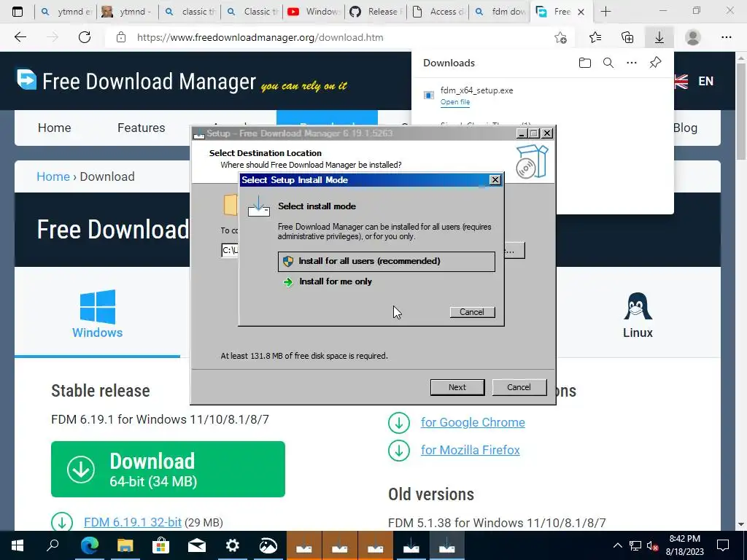Click the Google Chrome download arrow icon
The image size is (747, 560).
point(399,422)
